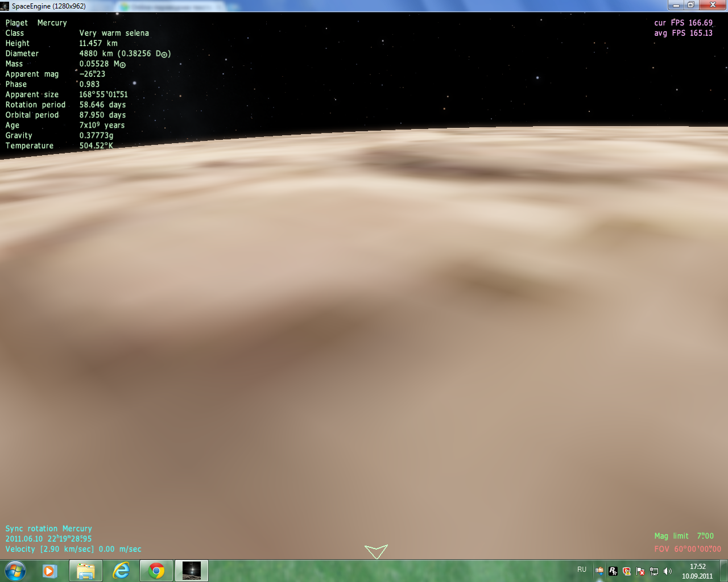Click the 'Mag limit' readout
Image resolution: width=728 pixels, height=582 pixels.
point(684,536)
